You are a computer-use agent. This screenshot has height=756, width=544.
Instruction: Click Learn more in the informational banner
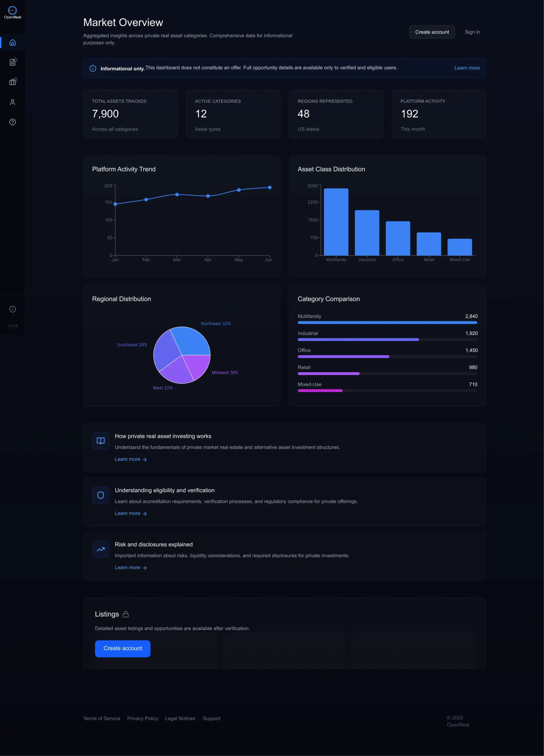[467, 68]
